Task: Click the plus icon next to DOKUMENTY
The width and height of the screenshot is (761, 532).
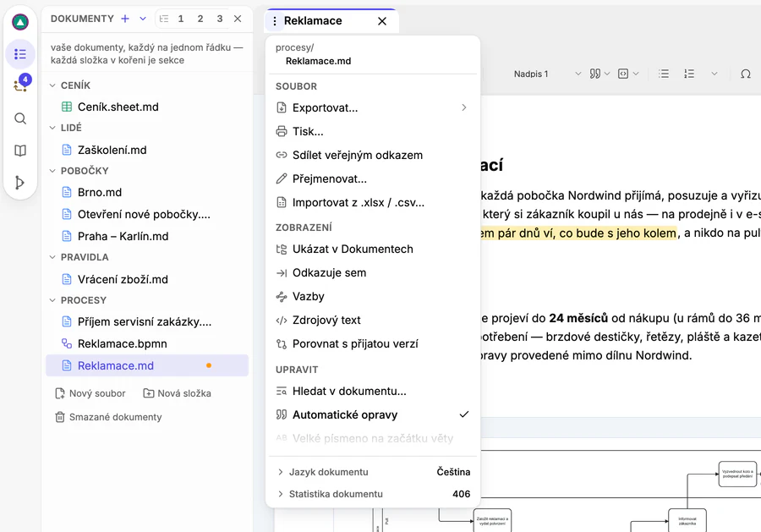Action: [125, 19]
